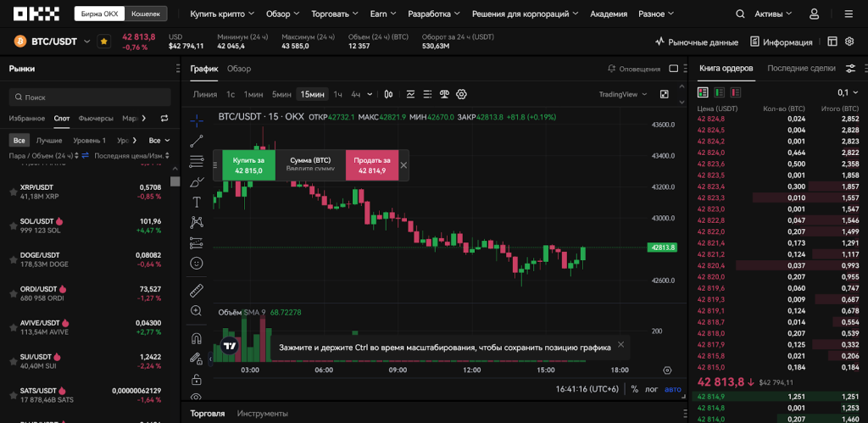Select the Фьючерсы market tab
The image size is (868, 423).
click(96, 118)
